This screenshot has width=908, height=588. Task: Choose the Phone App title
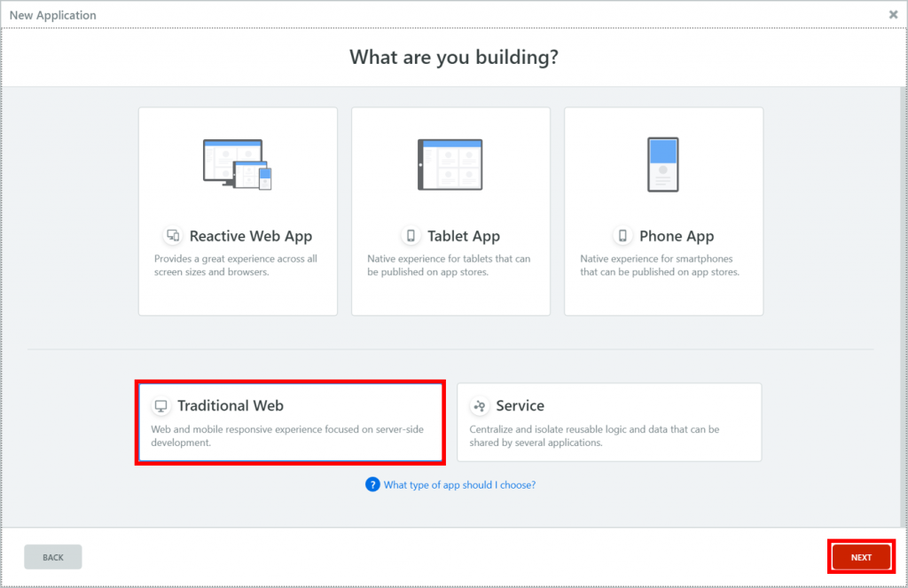click(x=676, y=236)
